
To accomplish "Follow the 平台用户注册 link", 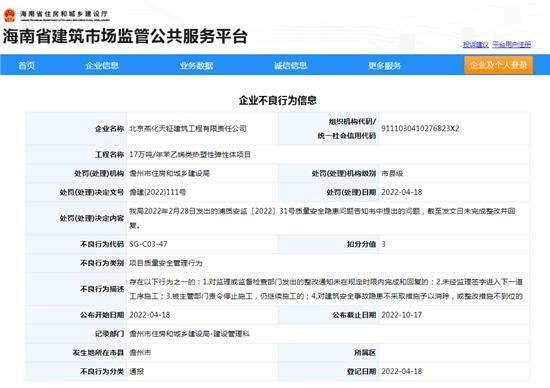I will tap(511, 45).
